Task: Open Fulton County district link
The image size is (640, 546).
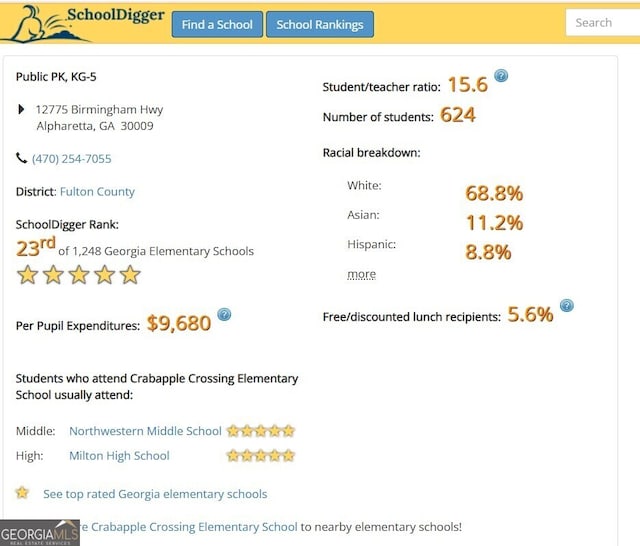Action: [97, 192]
